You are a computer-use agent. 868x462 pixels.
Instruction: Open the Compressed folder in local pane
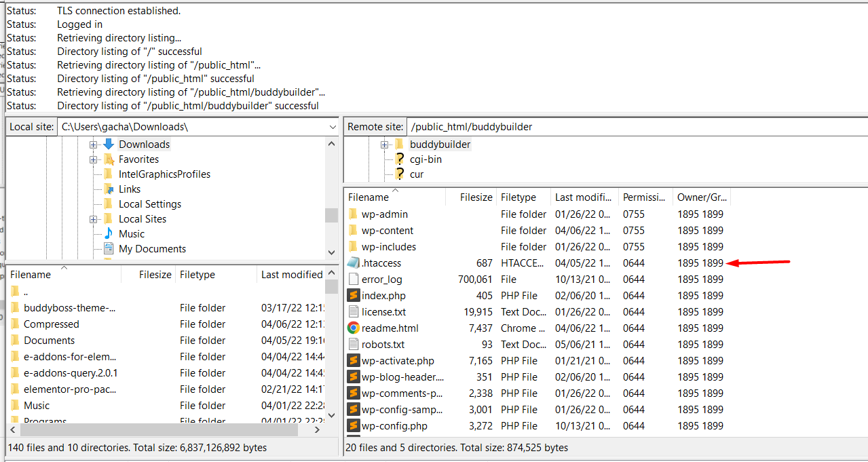pos(51,324)
